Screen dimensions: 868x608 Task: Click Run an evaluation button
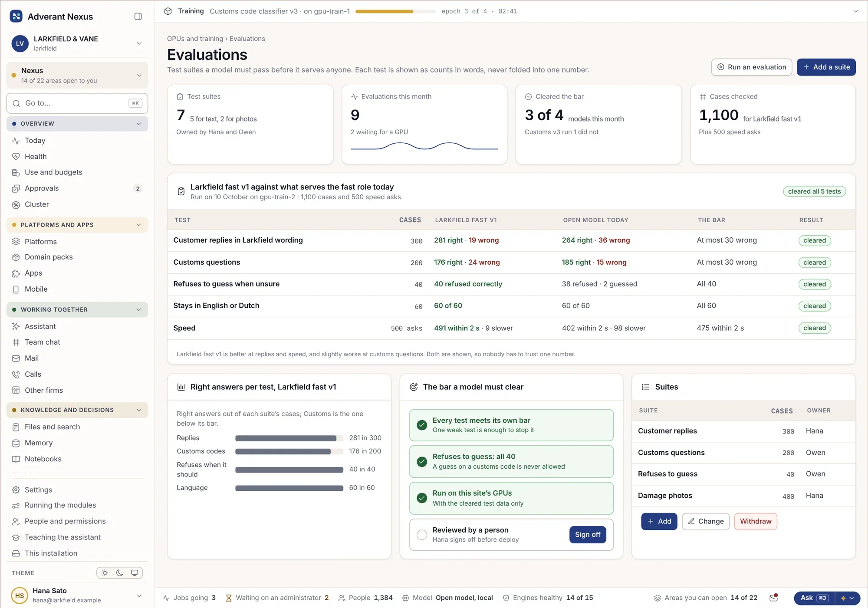coord(752,67)
